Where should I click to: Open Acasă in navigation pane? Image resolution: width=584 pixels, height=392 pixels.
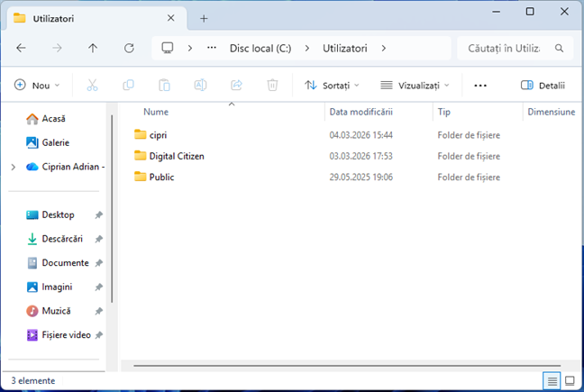pos(46,119)
